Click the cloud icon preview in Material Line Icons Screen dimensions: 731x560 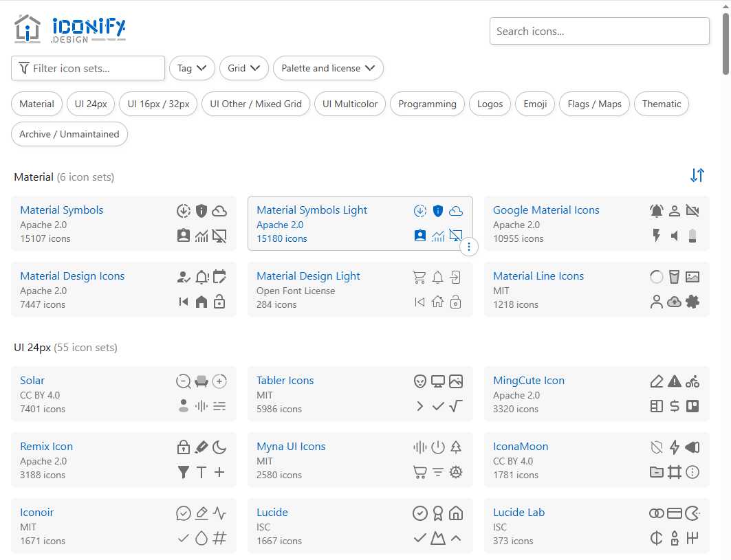tap(675, 301)
